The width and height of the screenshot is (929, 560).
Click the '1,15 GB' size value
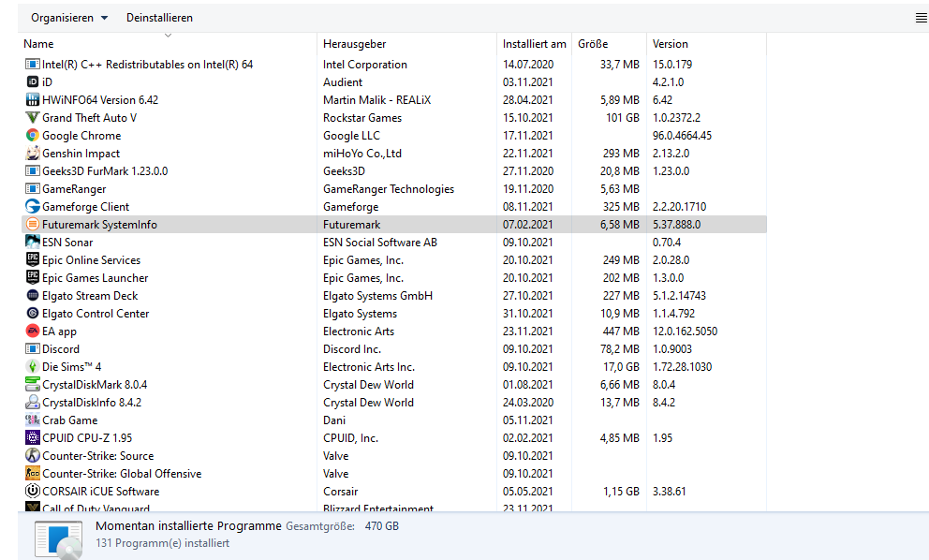coord(622,491)
